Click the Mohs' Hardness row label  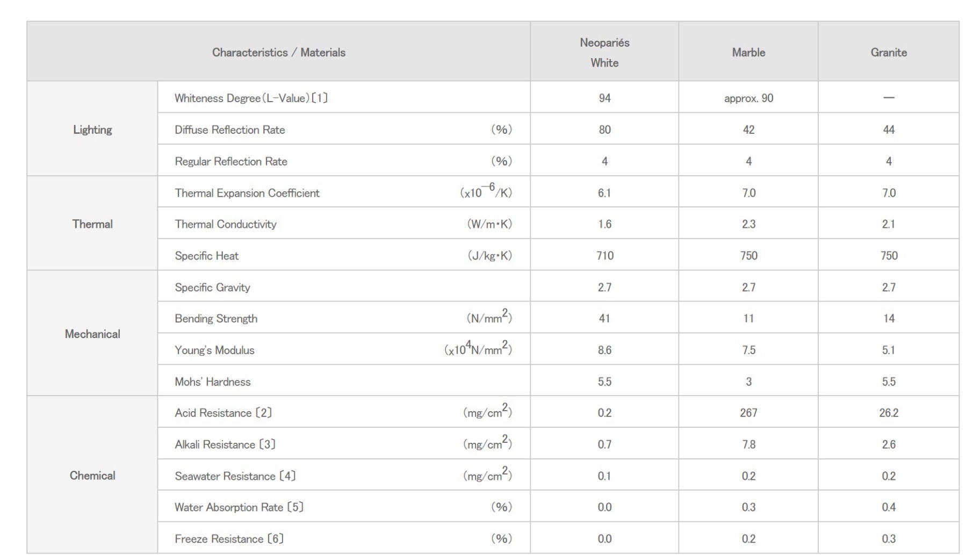coord(212,382)
